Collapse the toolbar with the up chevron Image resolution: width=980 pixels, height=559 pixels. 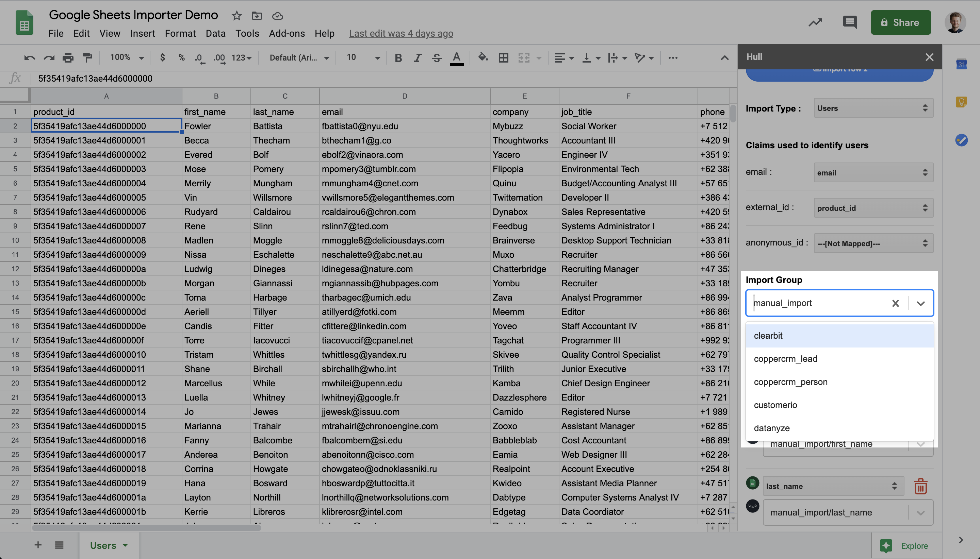724,58
